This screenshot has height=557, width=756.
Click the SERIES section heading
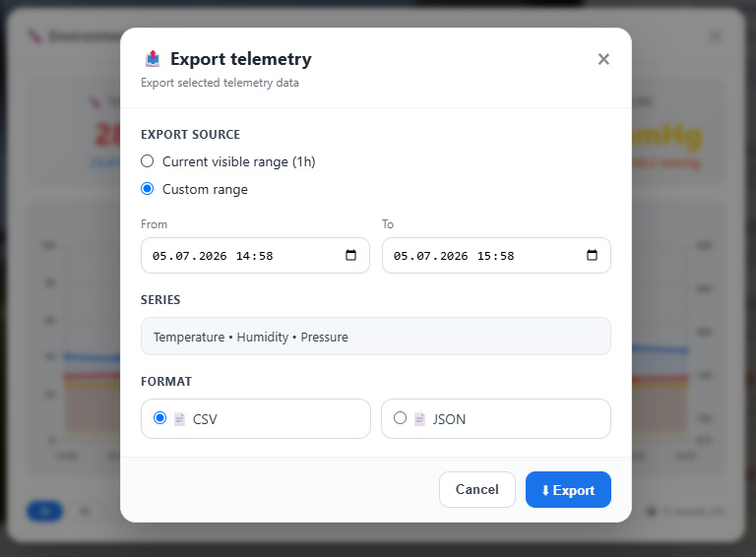[x=160, y=300]
